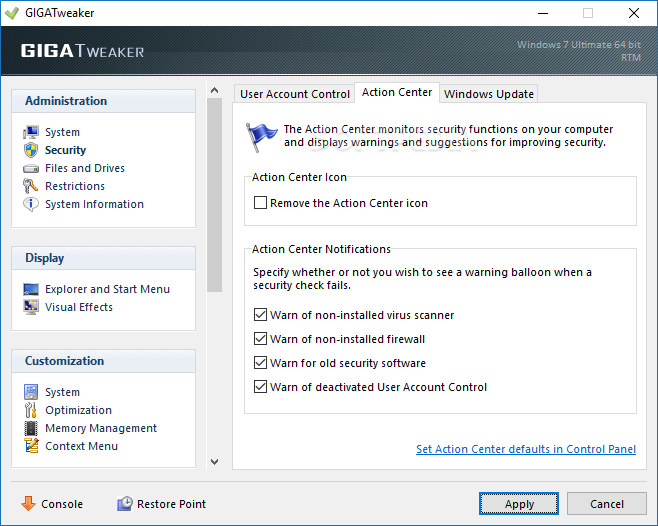The width and height of the screenshot is (658, 526).
Task: Click the Apply button
Action: coord(519,504)
